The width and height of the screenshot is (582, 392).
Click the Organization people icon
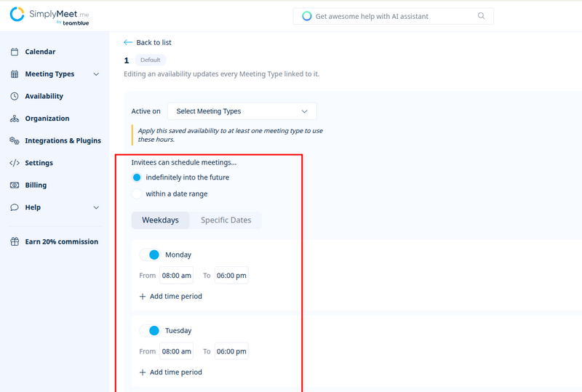tap(15, 119)
